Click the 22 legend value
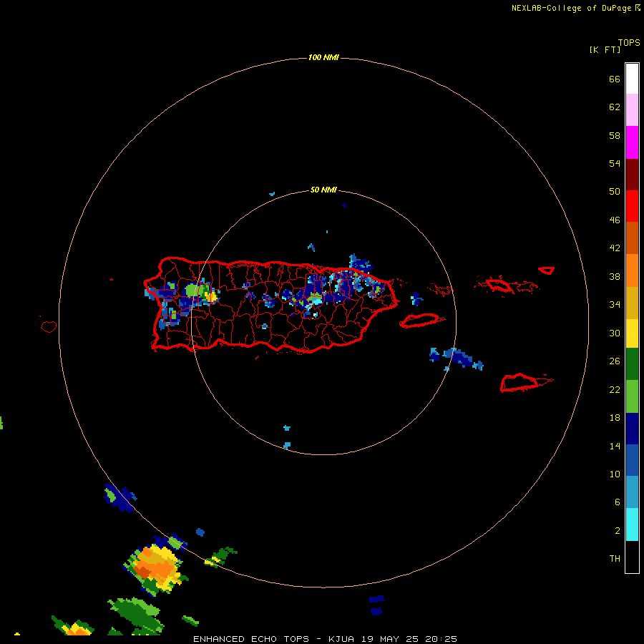This screenshot has width=644, height=644. [615, 390]
